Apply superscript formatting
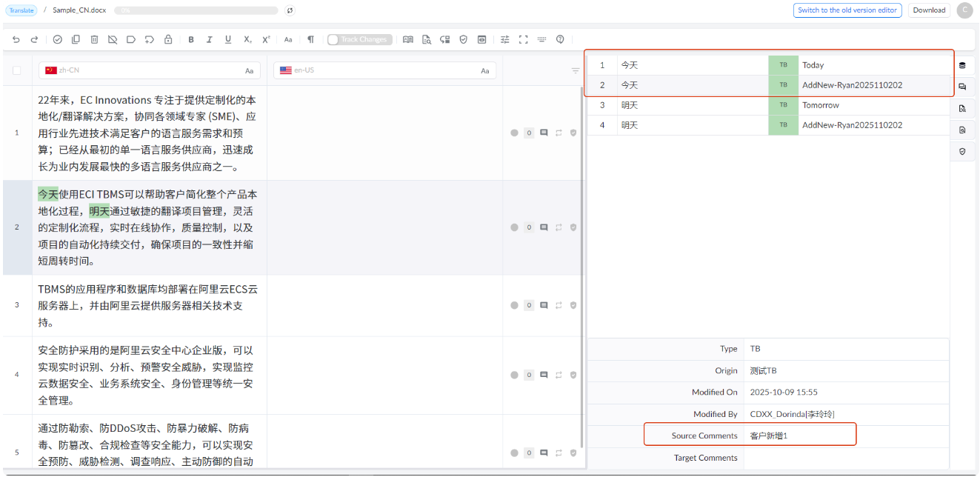This screenshot has height=477, width=980. click(266, 39)
